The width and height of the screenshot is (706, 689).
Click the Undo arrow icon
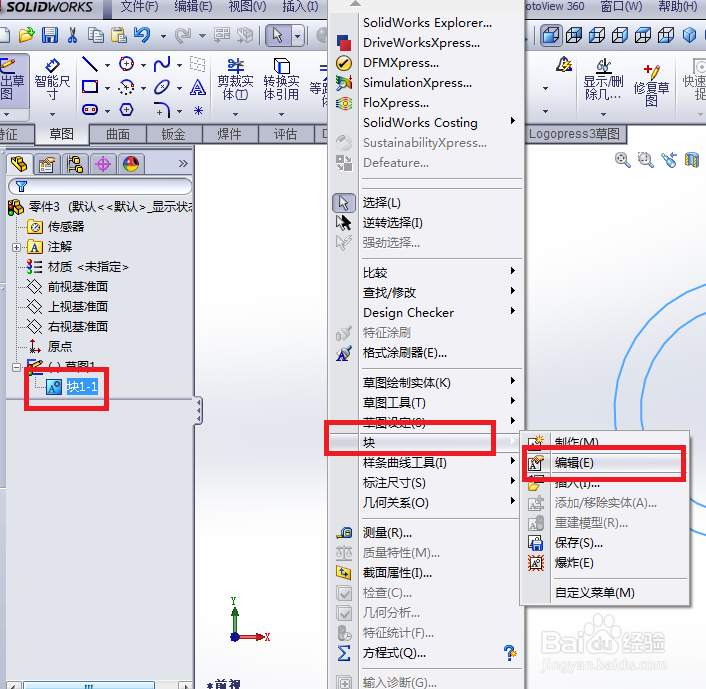coord(143,35)
